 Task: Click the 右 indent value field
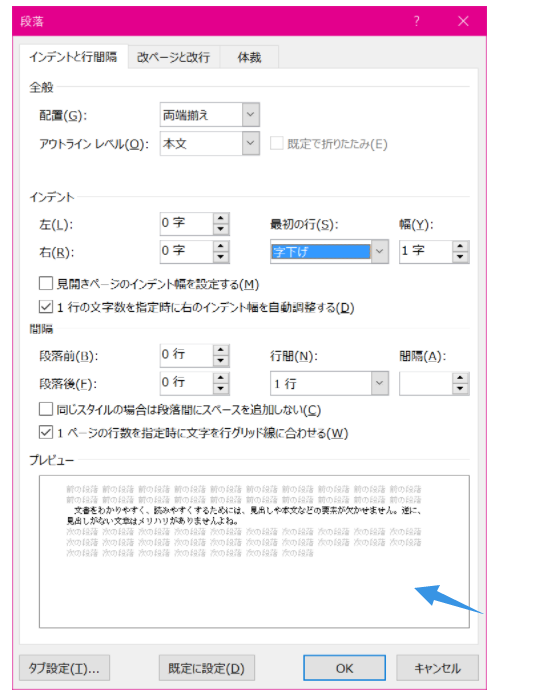pyautogui.click(x=186, y=251)
